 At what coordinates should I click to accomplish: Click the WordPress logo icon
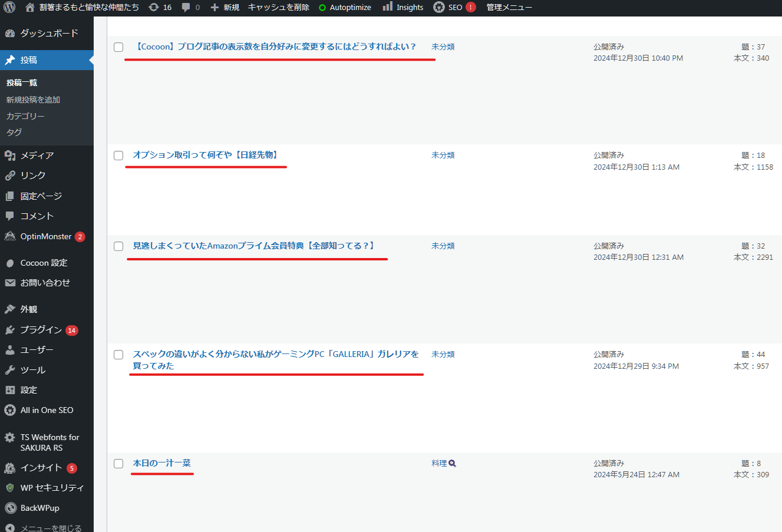pos(9,7)
